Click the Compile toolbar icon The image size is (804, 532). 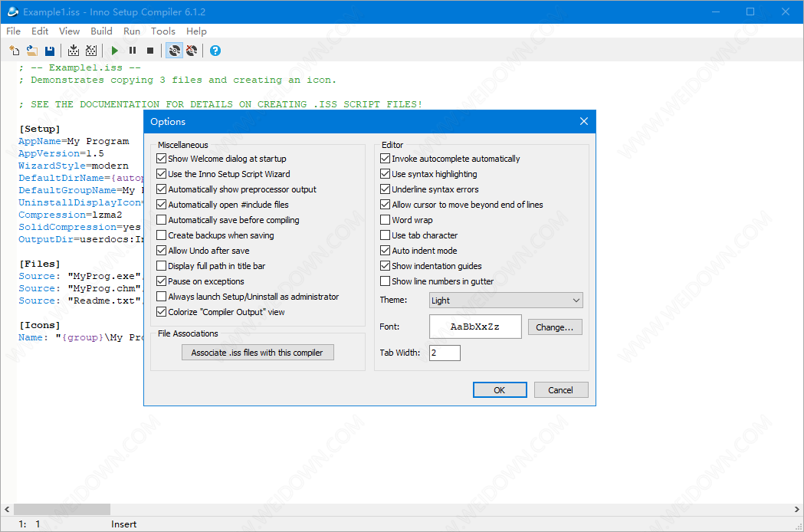(x=74, y=51)
